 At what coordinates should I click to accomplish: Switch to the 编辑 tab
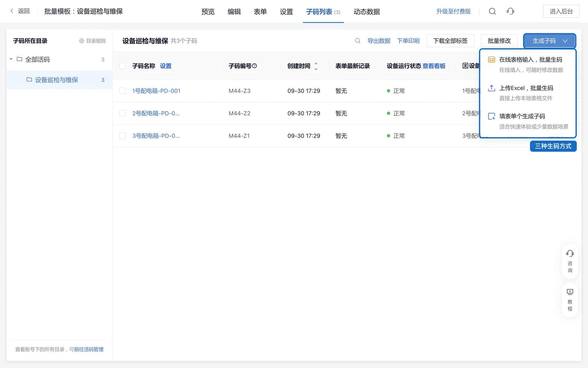click(x=234, y=12)
